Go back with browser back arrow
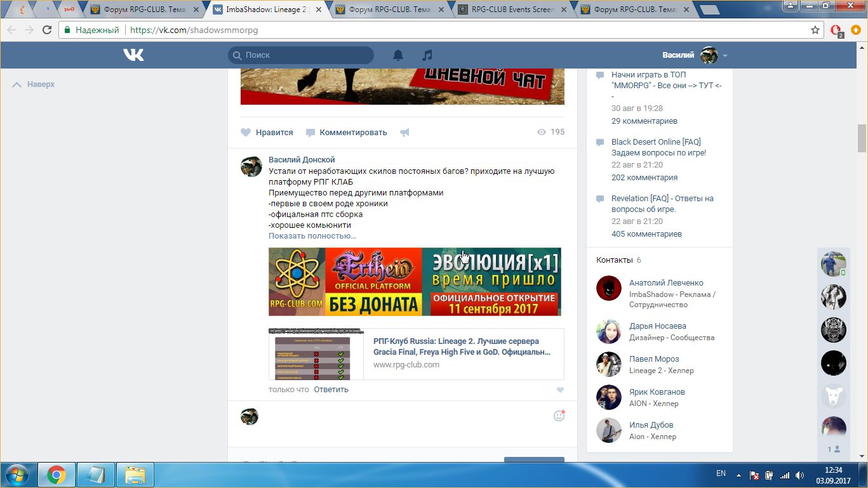Viewport: 868px width, 488px height. coord(12,30)
